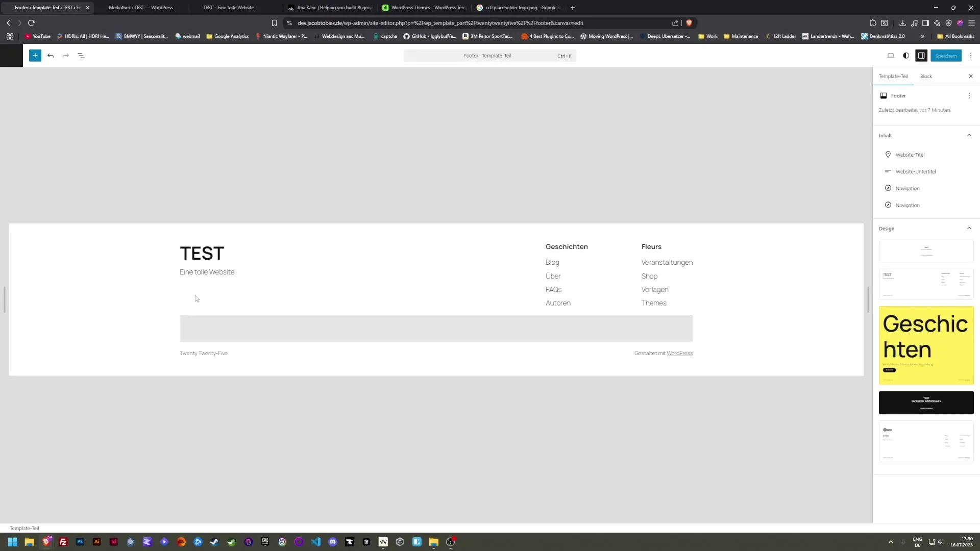
Task: Collapse the Design section chevron
Action: (x=969, y=229)
